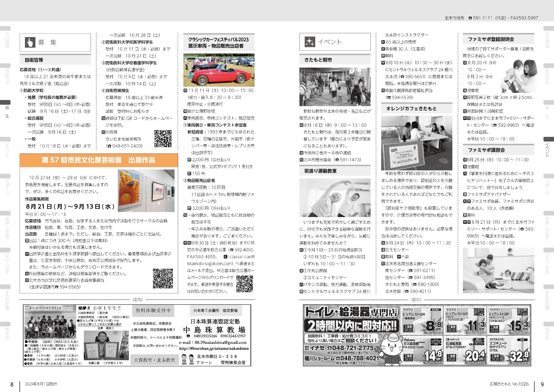Viewport: 554px width, 392px height.
Task: Click the ファミサポ講習会 section heading
Action: [x=499, y=150]
